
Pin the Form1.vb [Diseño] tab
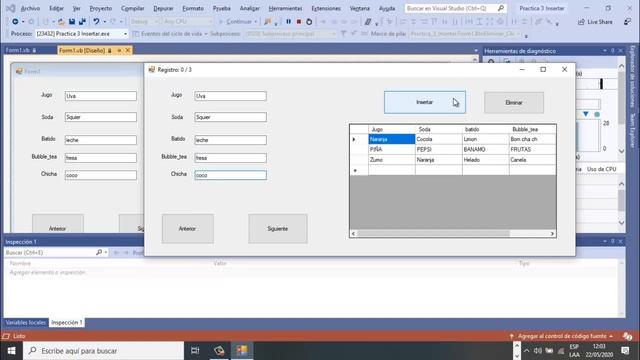point(119,50)
